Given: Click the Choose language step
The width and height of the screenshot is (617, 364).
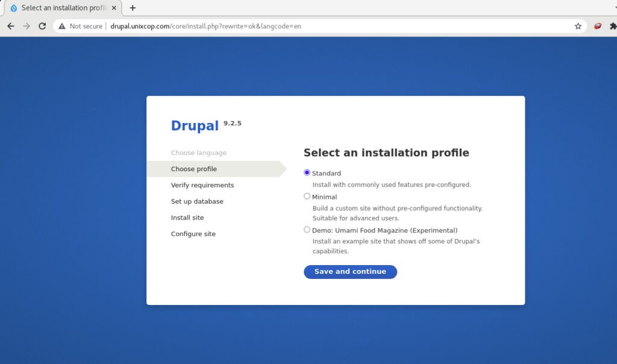Looking at the screenshot, I should (199, 152).
